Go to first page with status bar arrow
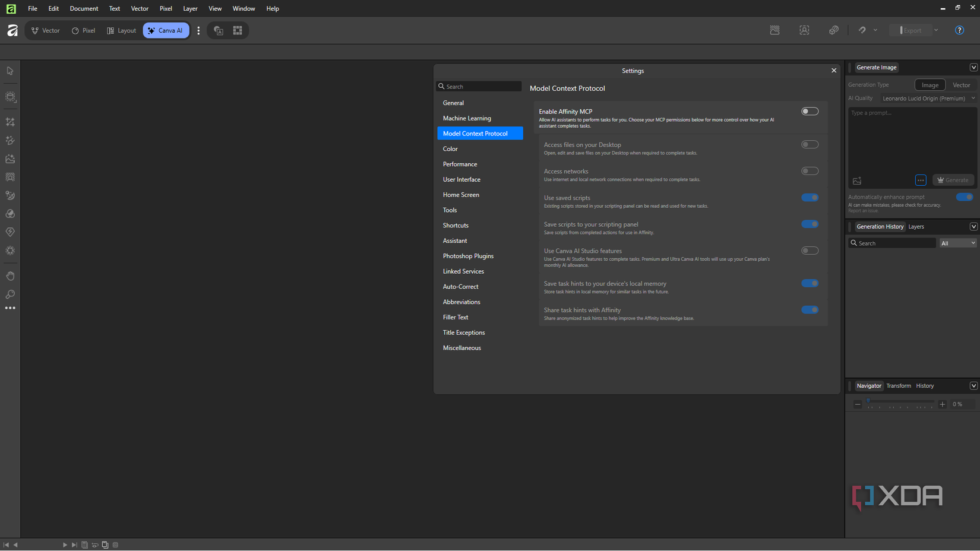This screenshot has width=980, height=551. coord(6,545)
